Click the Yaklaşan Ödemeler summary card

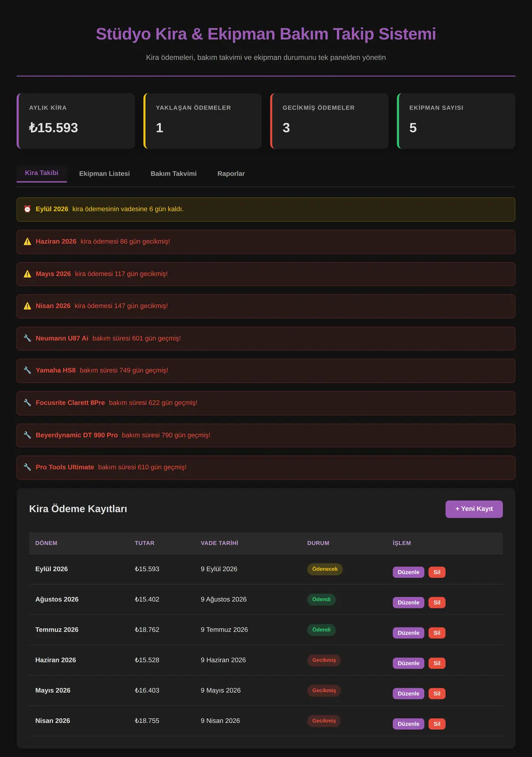coord(203,121)
